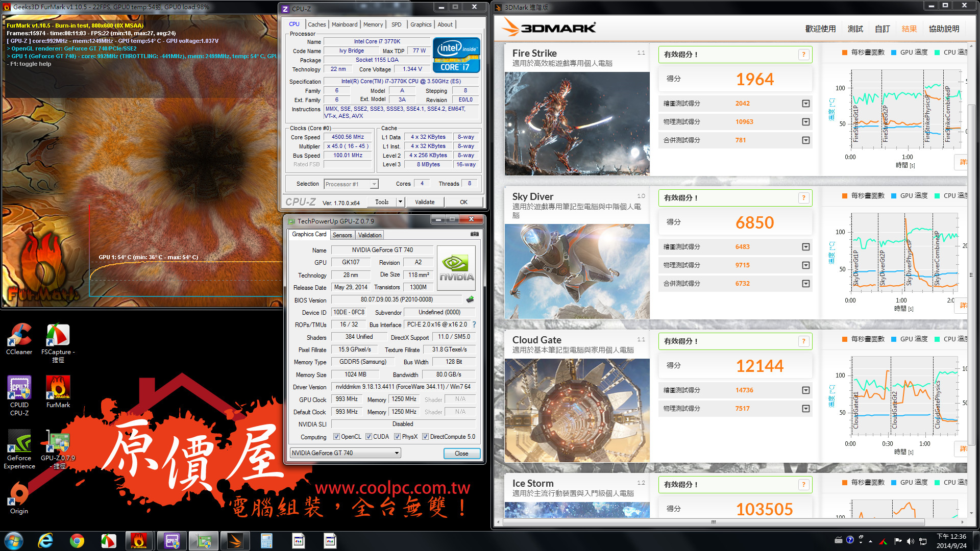
Task: Open Sensors tab in GPU-Z
Action: click(342, 235)
